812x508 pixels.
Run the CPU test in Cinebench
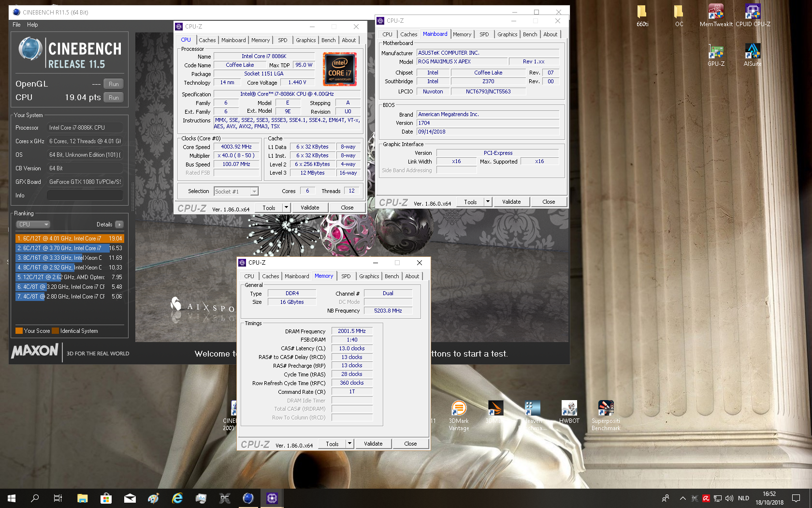[x=114, y=97]
